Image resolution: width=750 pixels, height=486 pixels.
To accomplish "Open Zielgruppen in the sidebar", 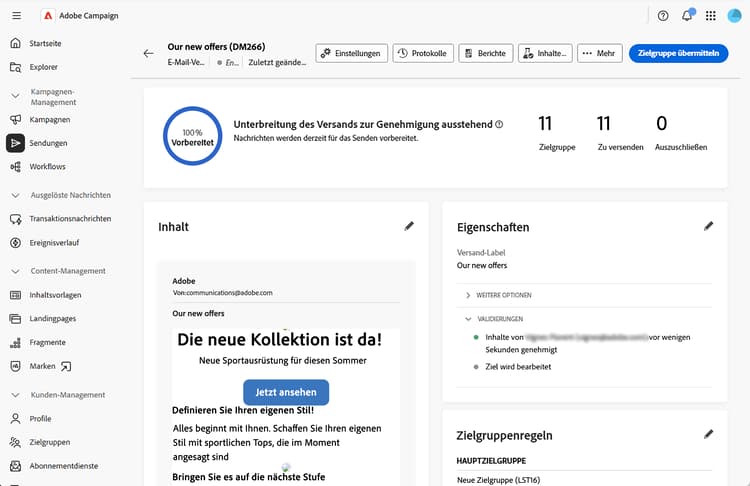I will tap(50, 442).
